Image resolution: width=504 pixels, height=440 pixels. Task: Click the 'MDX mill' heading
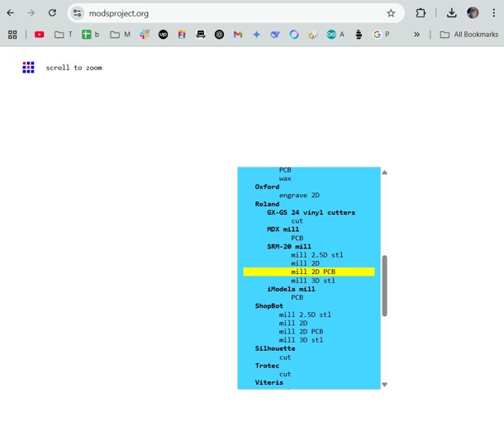283,229
